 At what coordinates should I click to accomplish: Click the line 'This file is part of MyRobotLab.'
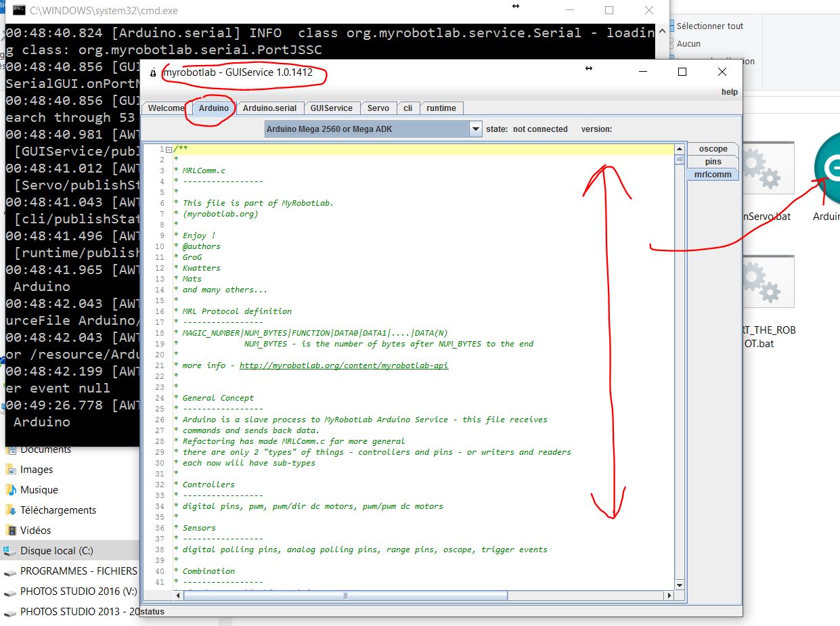pos(258,203)
